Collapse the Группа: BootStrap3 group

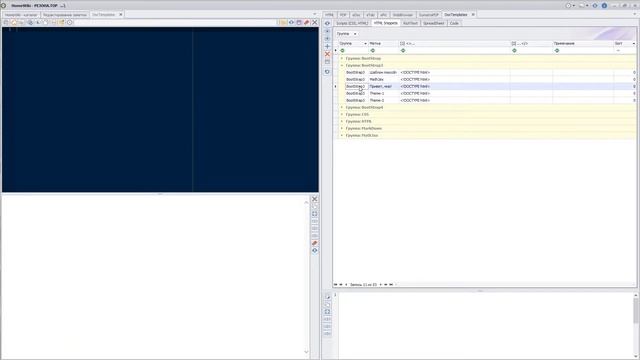[x=342, y=65]
